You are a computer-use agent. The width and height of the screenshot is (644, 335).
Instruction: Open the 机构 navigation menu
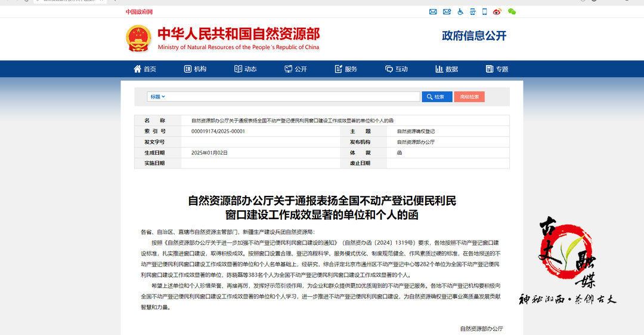(x=195, y=69)
